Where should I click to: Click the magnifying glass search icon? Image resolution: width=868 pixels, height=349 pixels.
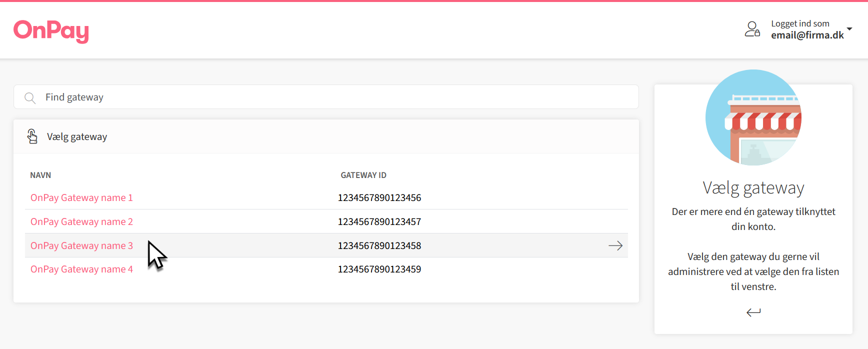tap(30, 98)
